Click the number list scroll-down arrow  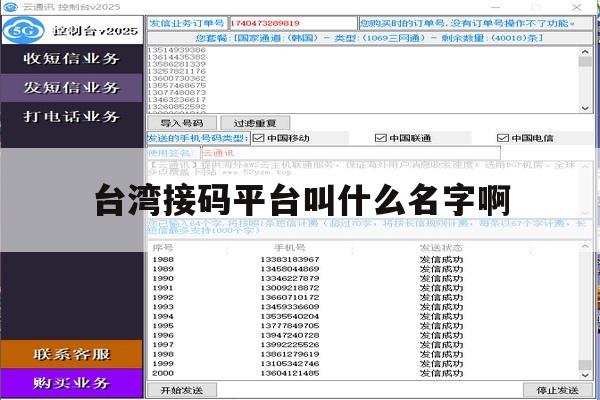point(585,108)
